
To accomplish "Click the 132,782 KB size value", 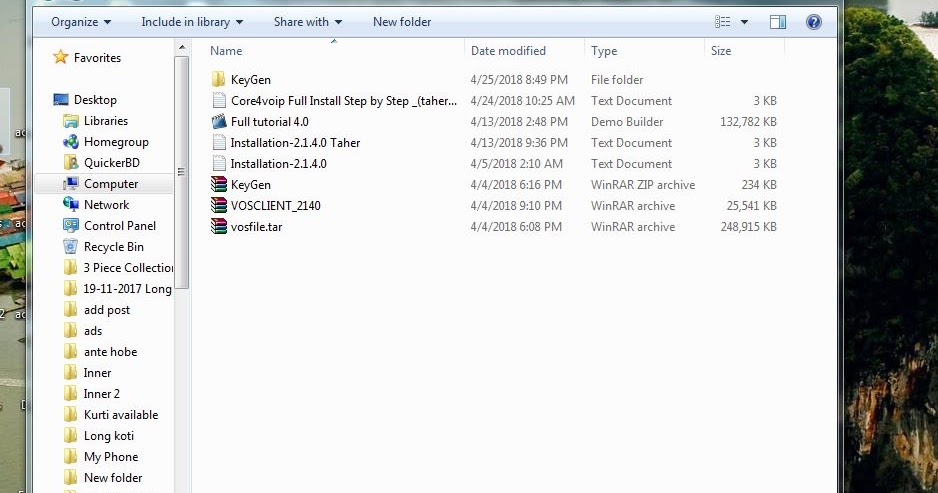I will 748,121.
